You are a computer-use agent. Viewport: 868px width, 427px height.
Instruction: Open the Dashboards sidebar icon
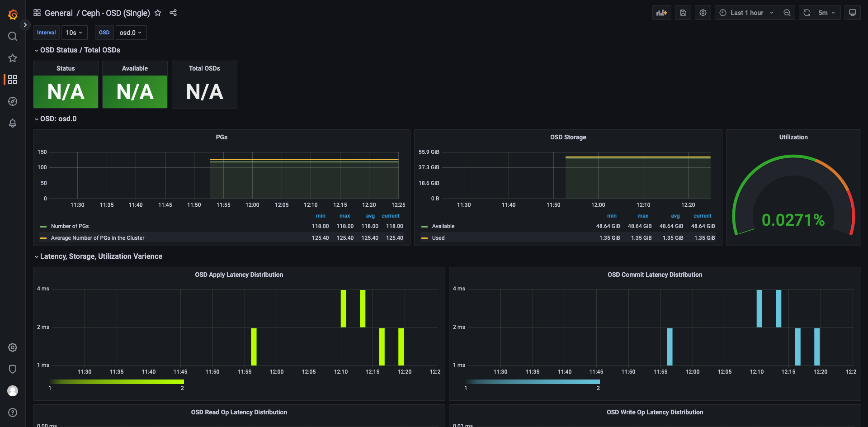click(13, 80)
